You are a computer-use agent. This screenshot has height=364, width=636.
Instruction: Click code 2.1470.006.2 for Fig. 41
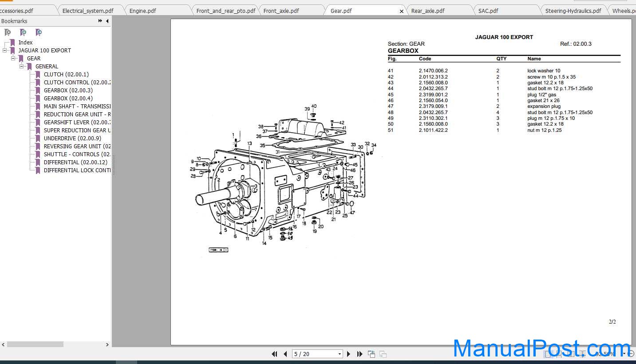pos(433,71)
